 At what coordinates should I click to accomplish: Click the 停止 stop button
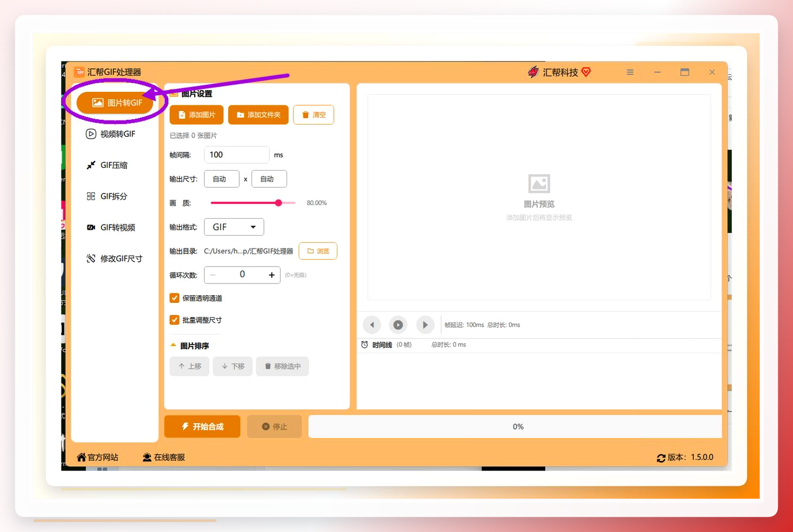pos(274,427)
